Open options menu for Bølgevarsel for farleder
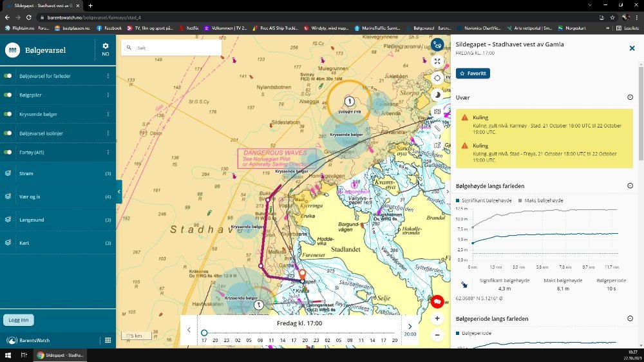This screenshot has width=644, height=362. (x=108, y=76)
